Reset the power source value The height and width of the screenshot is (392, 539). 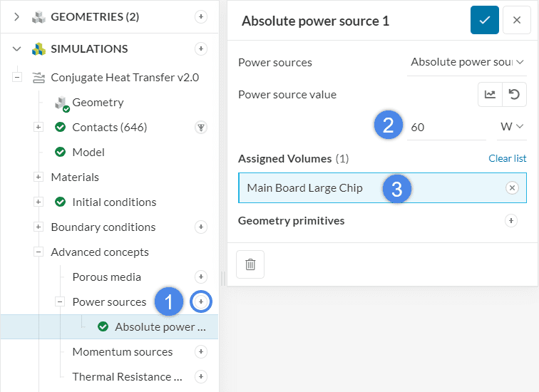[x=513, y=94]
